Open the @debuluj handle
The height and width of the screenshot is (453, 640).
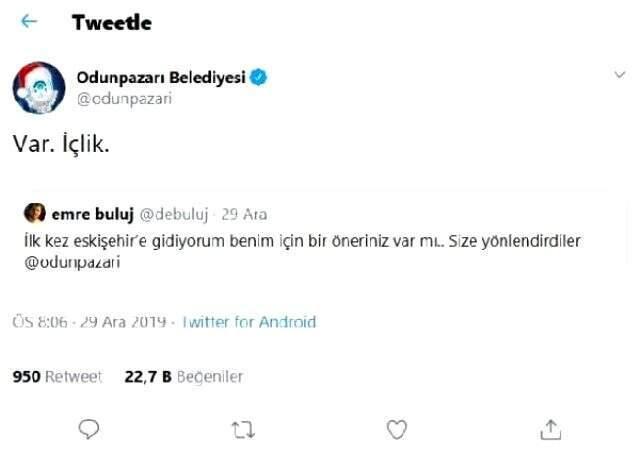click(x=174, y=214)
